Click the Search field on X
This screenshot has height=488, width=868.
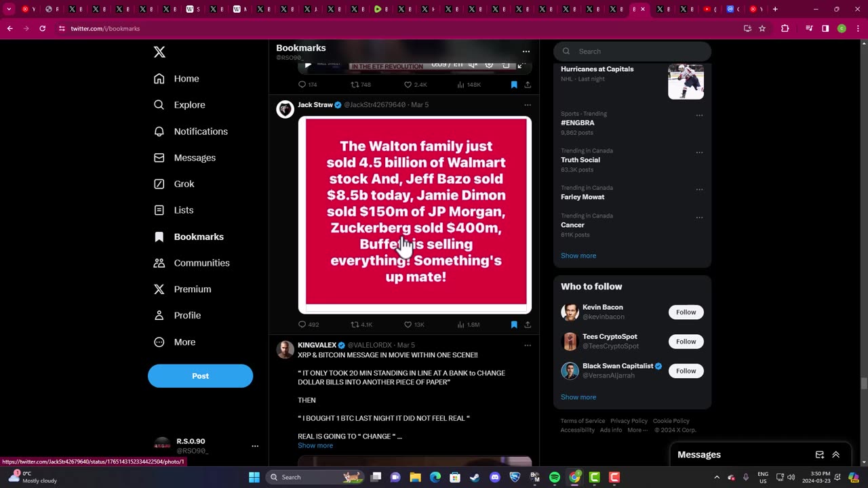point(632,52)
